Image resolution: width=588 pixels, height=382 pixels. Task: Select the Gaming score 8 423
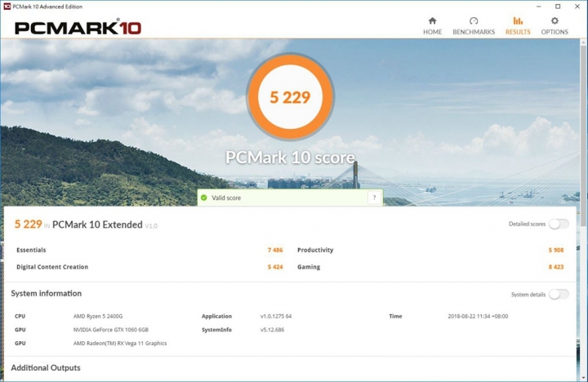pyautogui.click(x=556, y=267)
